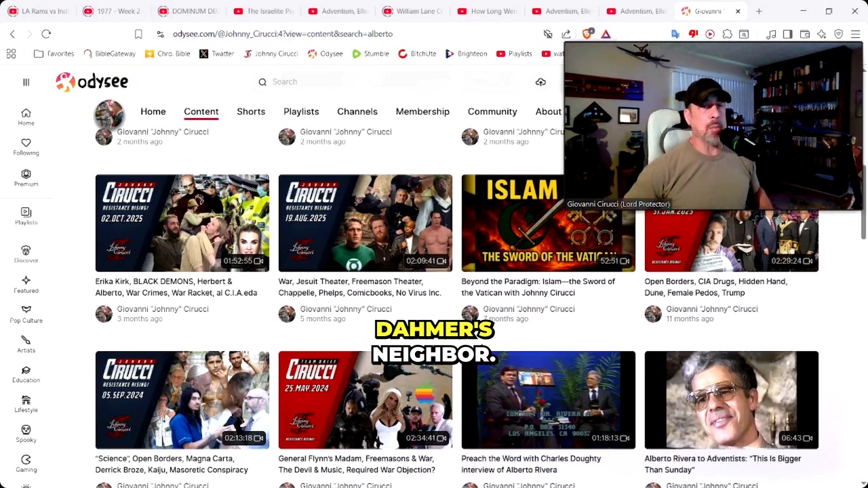
Task: Open a new browser tab with plus button
Action: coord(759,12)
